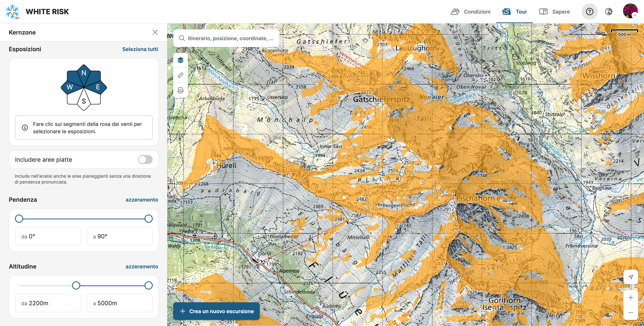The height and width of the screenshot is (326, 644).
Task: Center map on my location
Action: (630, 277)
